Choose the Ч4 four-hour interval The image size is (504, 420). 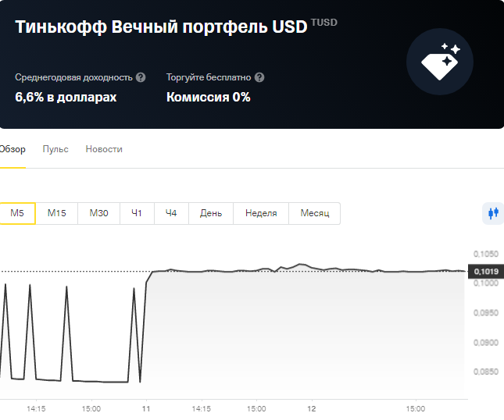point(171,213)
